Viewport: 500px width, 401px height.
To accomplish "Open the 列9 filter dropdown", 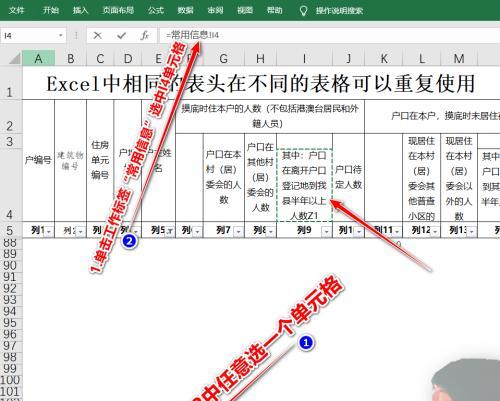I will 326,231.
